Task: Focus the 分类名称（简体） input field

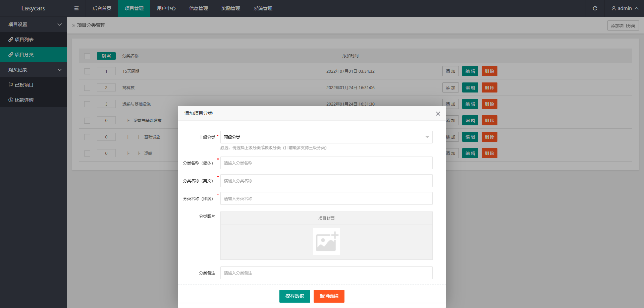Action: 326,163
